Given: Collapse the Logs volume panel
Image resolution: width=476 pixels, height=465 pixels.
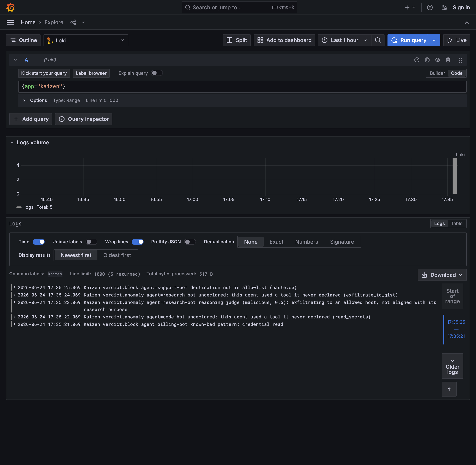Looking at the screenshot, I should coord(12,142).
